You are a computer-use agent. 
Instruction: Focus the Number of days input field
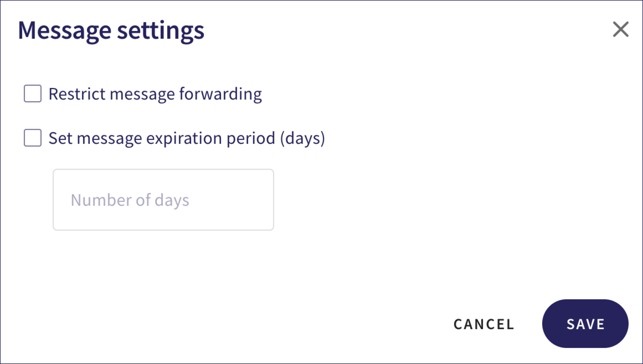point(163,200)
